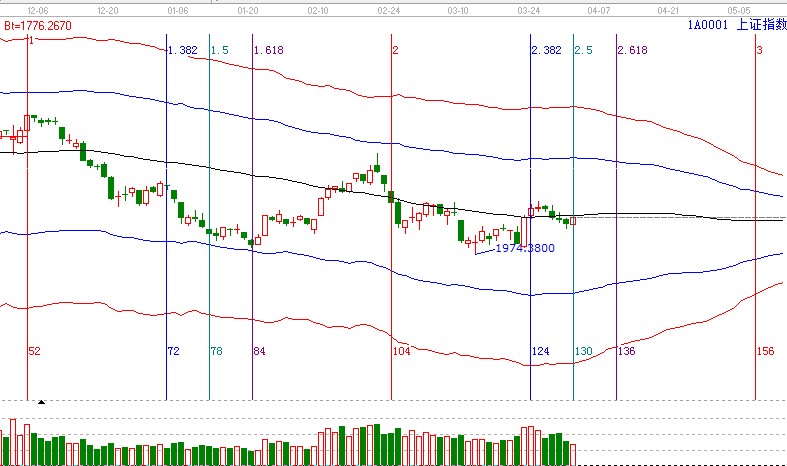Click the 2.618 Fibonacci time line label
Screen dimensions: 787x466
point(633,50)
